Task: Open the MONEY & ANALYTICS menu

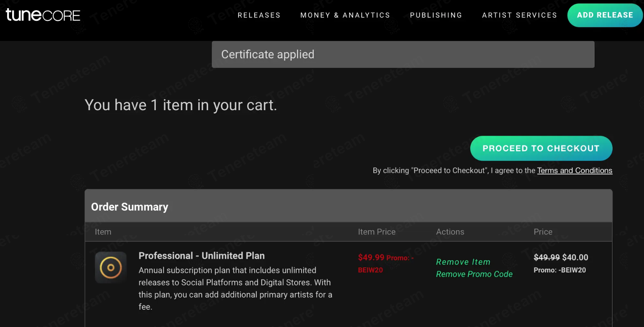Action: 345,15
